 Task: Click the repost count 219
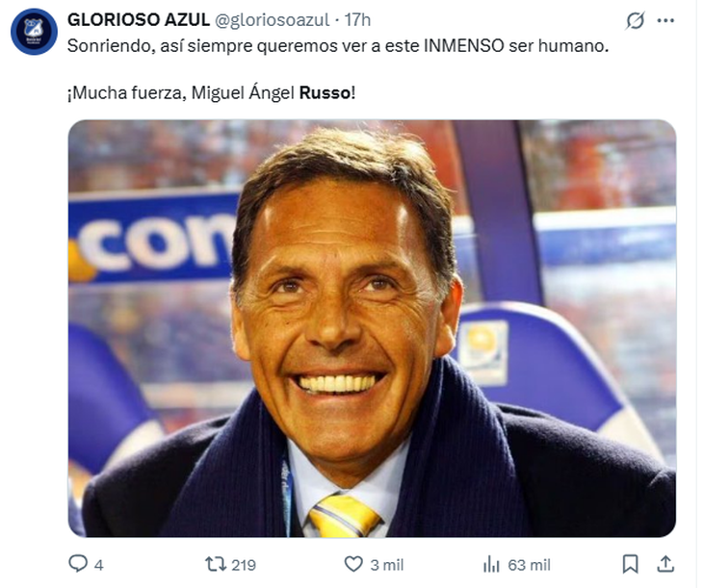[244, 565]
